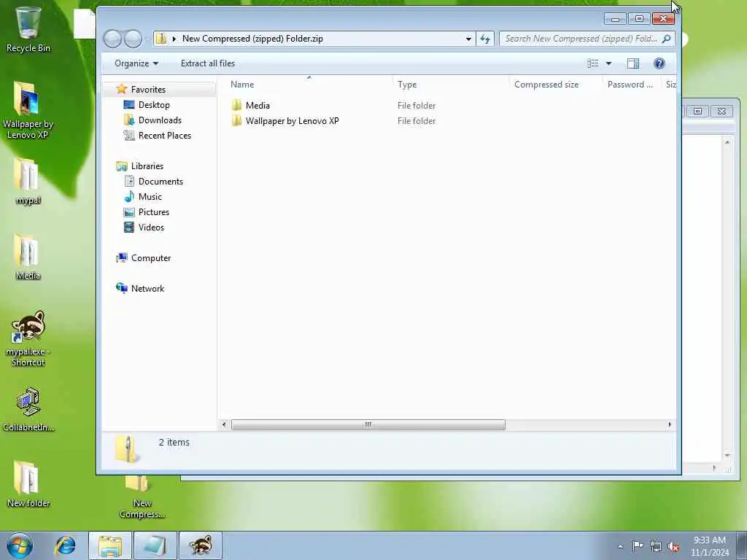This screenshot has width=747, height=560.
Task: Select Network in the navigation pane
Action: point(147,288)
